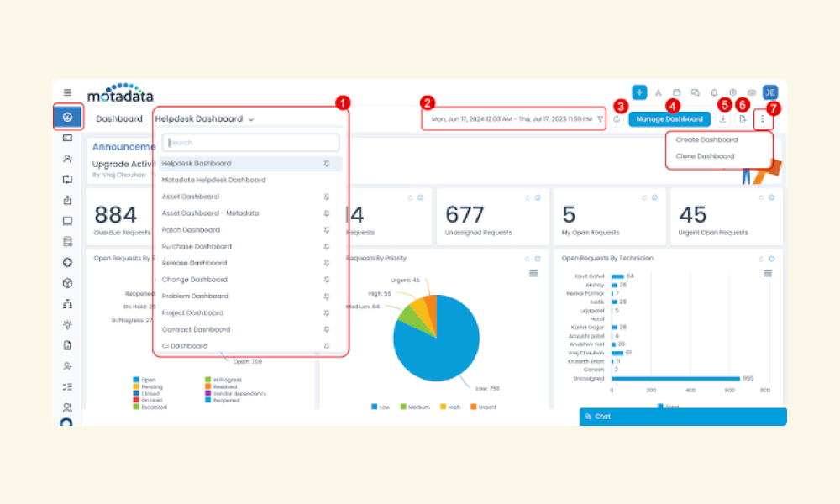The height and width of the screenshot is (504, 840).
Task: Click the Manage Dashboard button
Action: pos(669,119)
